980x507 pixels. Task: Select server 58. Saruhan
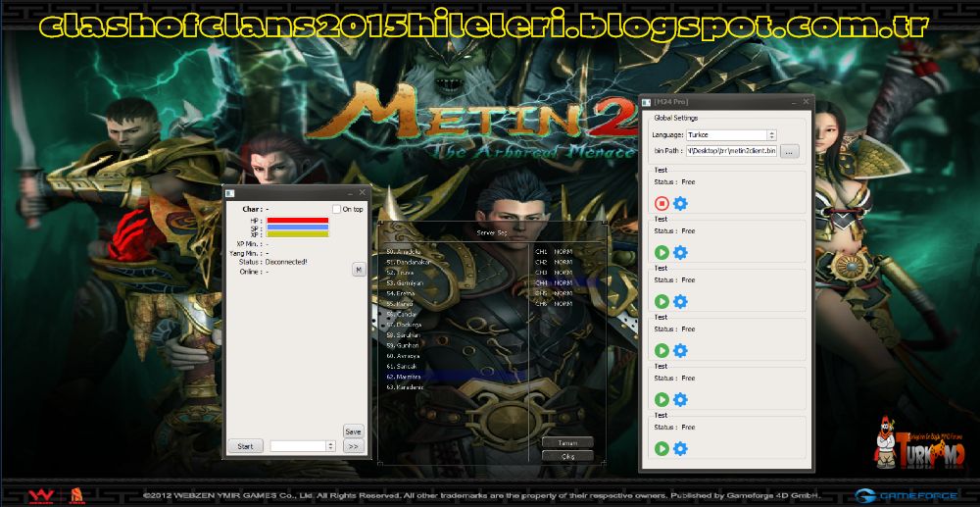click(404, 335)
